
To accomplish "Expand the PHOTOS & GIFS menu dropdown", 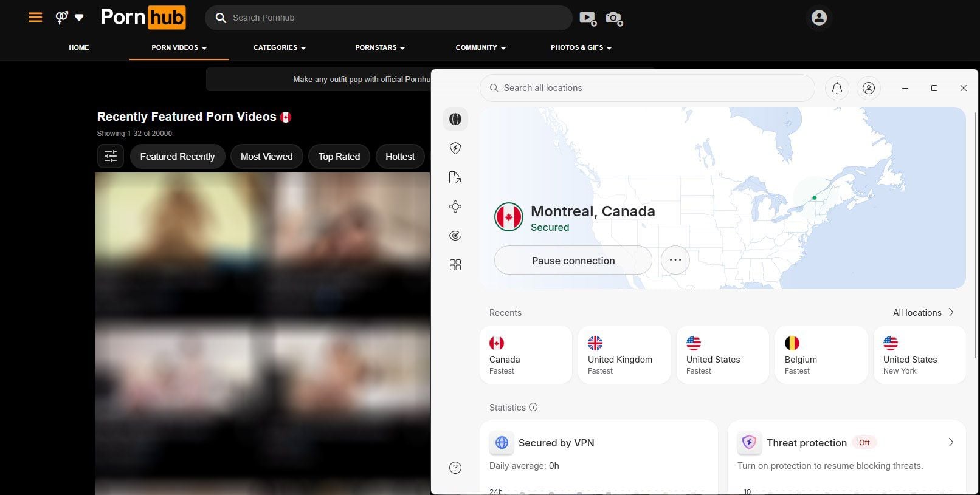I will tap(581, 47).
